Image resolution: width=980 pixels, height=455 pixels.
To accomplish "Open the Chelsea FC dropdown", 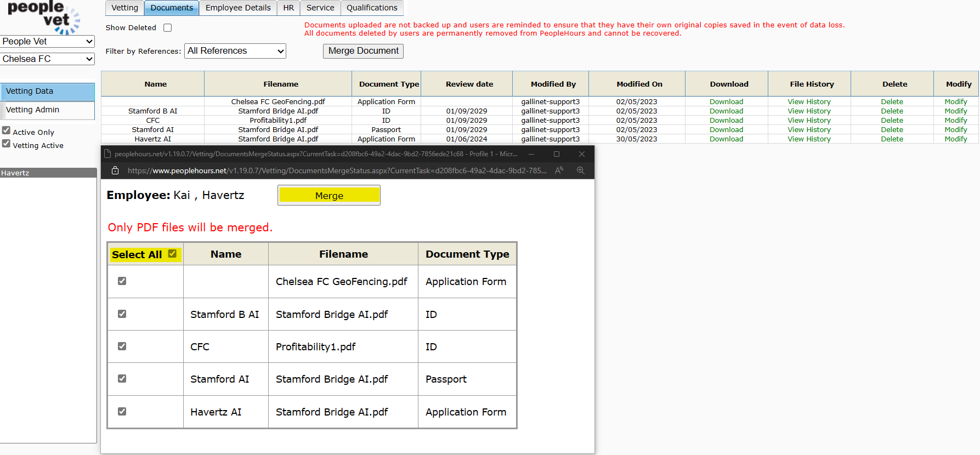I will pos(48,59).
